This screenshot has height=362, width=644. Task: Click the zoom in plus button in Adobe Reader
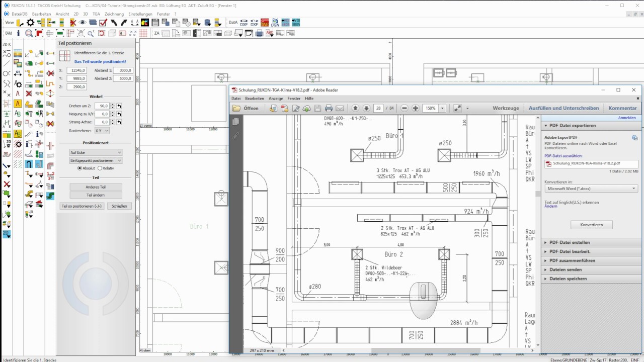[x=416, y=108]
